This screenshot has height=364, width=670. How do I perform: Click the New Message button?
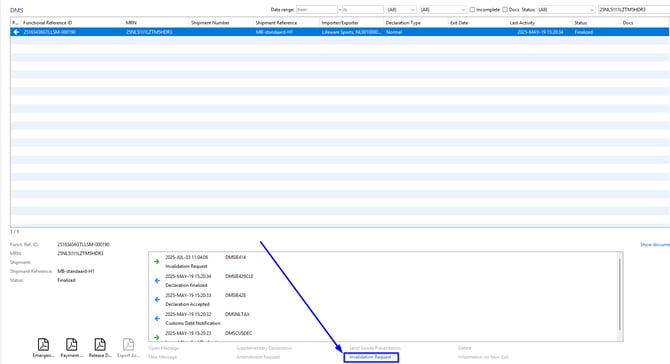click(x=162, y=357)
